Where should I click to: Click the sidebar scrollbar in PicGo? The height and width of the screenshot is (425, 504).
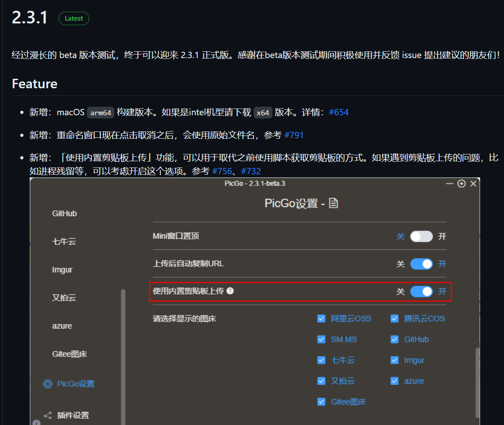[x=123, y=357]
